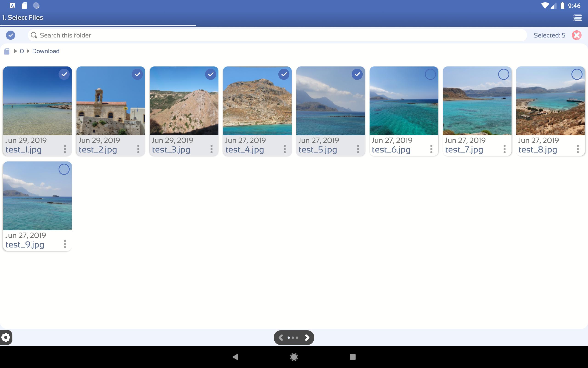Image resolution: width=588 pixels, height=368 pixels.
Task: Tap the test_3.jpg hillside thumbnail
Action: pyautogui.click(x=184, y=101)
